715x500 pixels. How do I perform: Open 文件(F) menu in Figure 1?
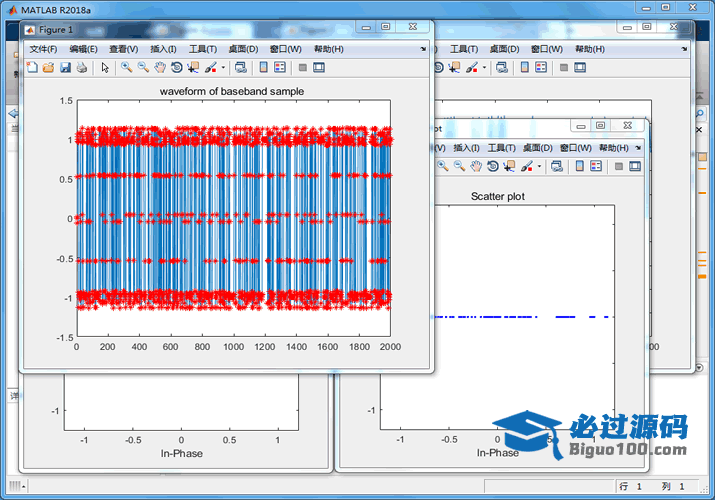[x=43, y=49]
